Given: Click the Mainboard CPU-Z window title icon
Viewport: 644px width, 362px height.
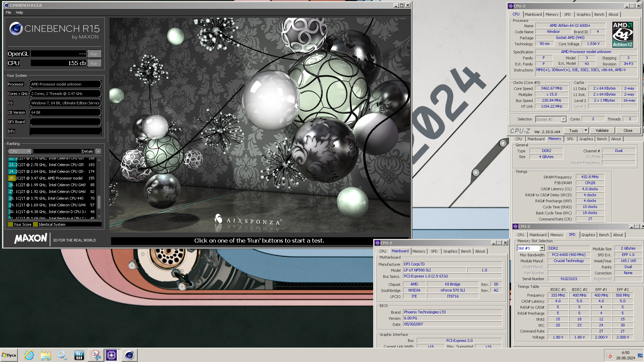Looking at the screenshot, I should pyautogui.click(x=378, y=243).
